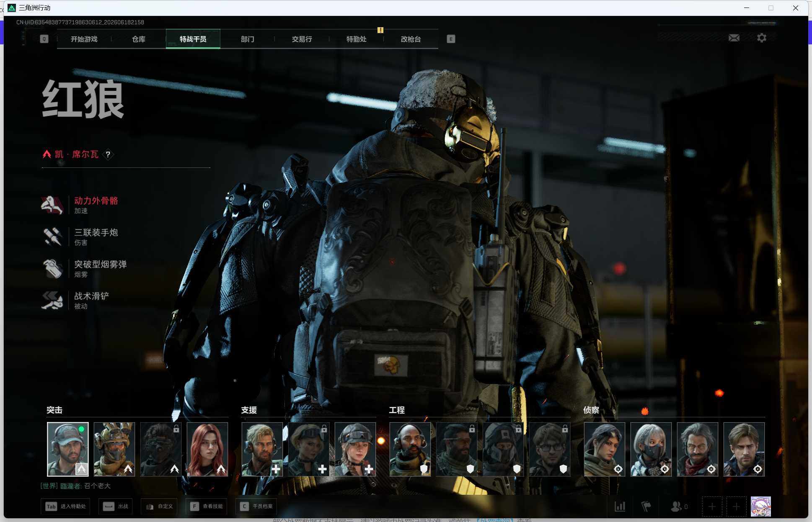
Task: Select the 三联装手炮 skill icon
Action: click(x=52, y=237)
